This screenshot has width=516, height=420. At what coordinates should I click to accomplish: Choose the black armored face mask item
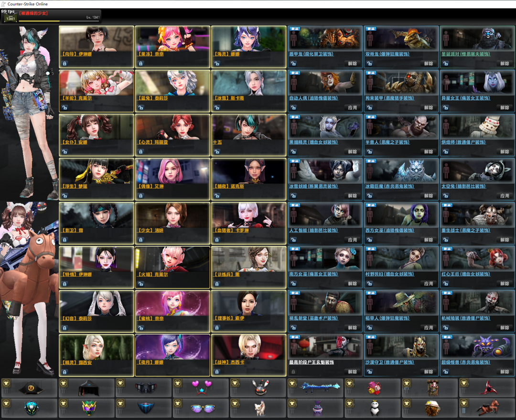[146, 388]
